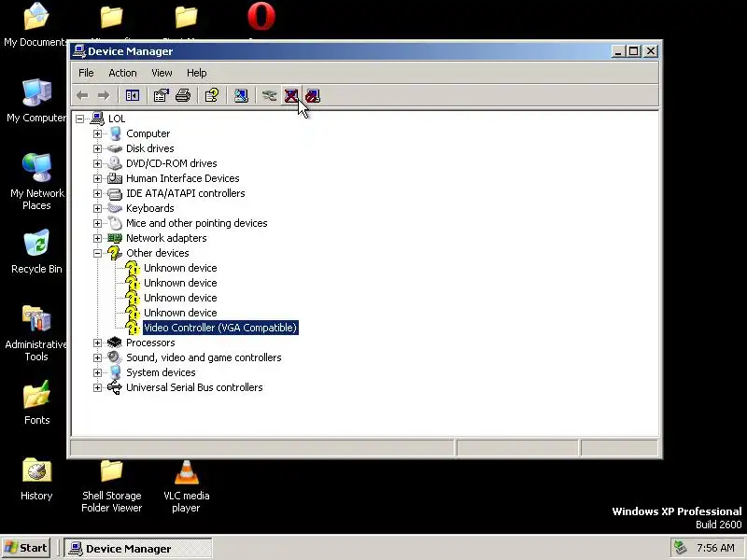Select the Network adapters label

click(166, 238)
